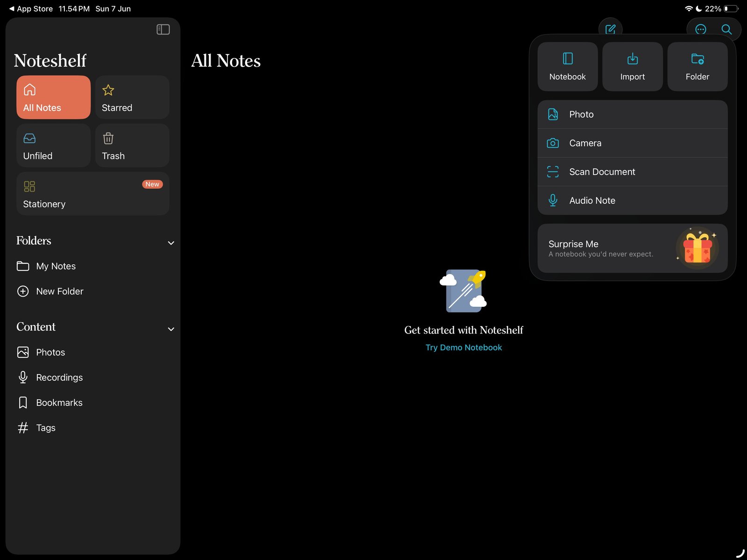Open Photos content list
The image size is (747, 560).
pyautogui.click(x=93, y=352)
